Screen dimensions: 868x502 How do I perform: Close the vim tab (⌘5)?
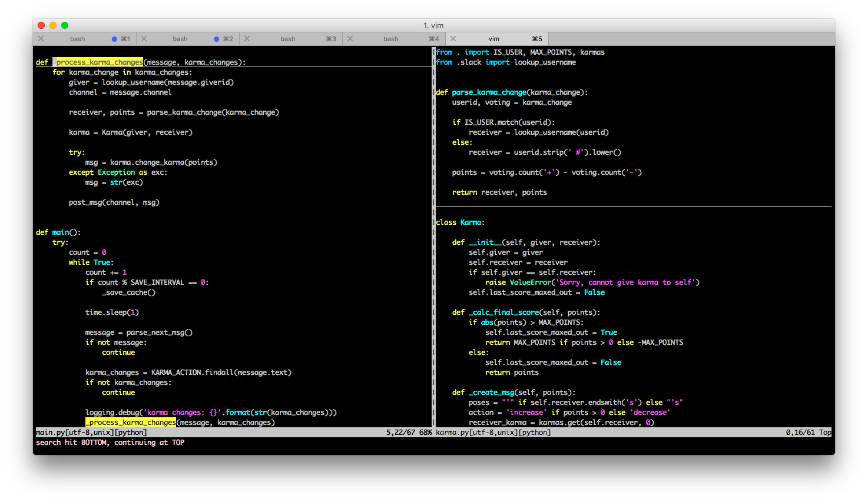click(x=453, y=39)
